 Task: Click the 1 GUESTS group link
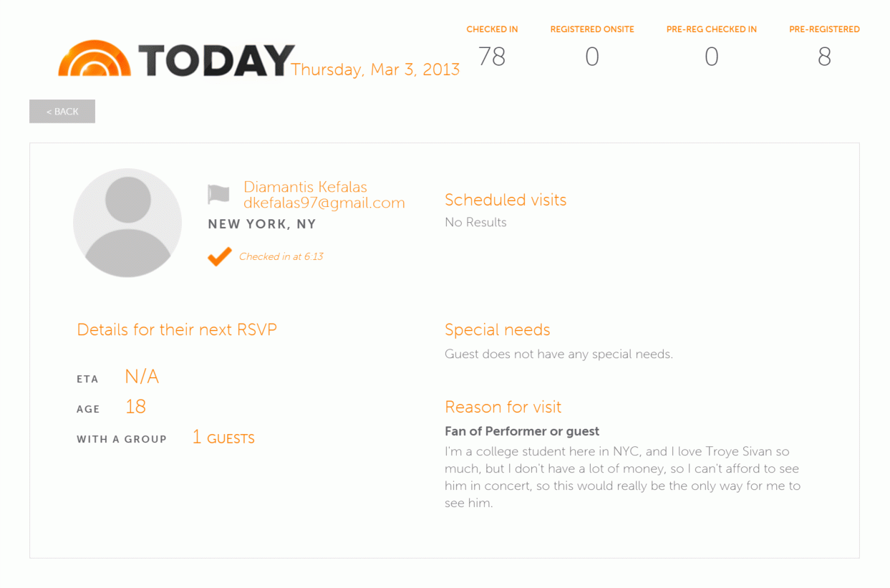(x=223, y=438)
